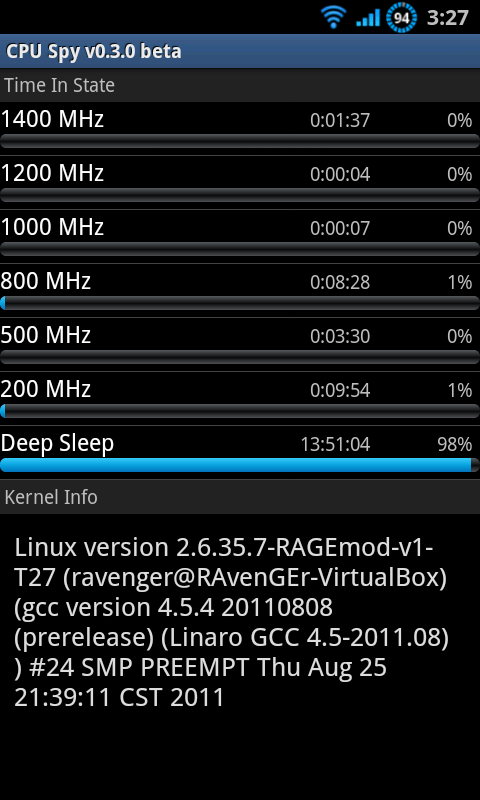
Task: Tap the Wi-Fi status icon
Action: click(333, 18)
